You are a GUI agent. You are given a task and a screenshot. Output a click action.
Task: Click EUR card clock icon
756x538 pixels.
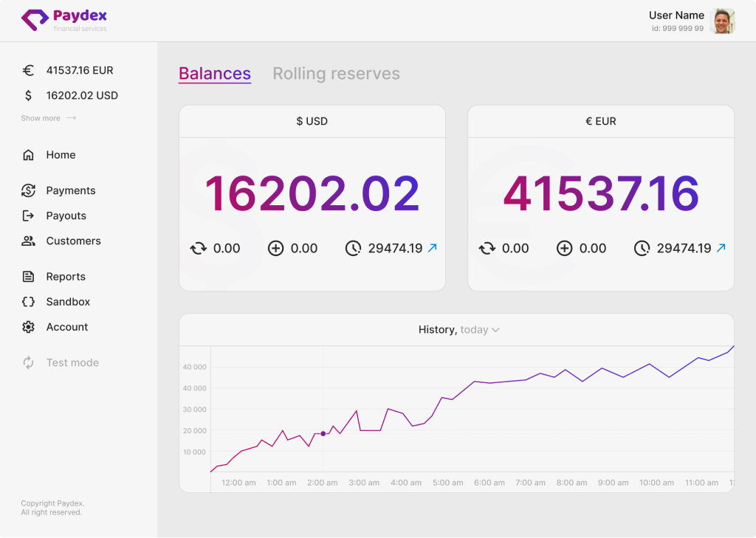(x=642, y=248)
